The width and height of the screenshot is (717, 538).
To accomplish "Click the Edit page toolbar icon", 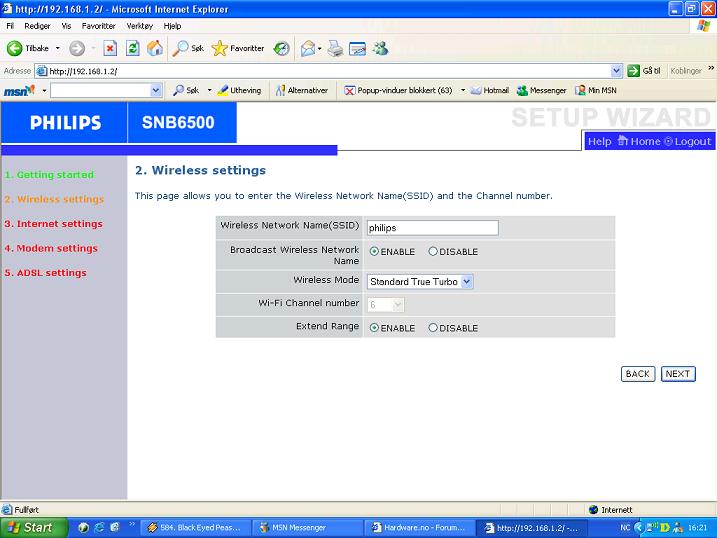I will (358, 48).
